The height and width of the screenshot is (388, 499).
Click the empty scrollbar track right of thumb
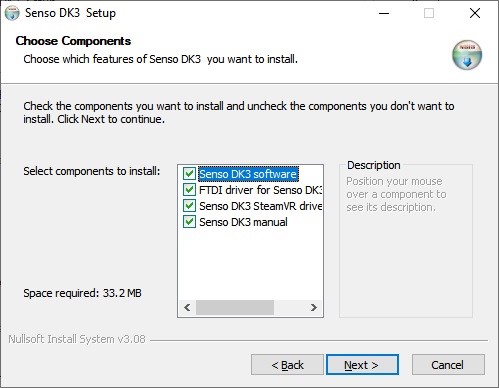[x=290, y=307]
